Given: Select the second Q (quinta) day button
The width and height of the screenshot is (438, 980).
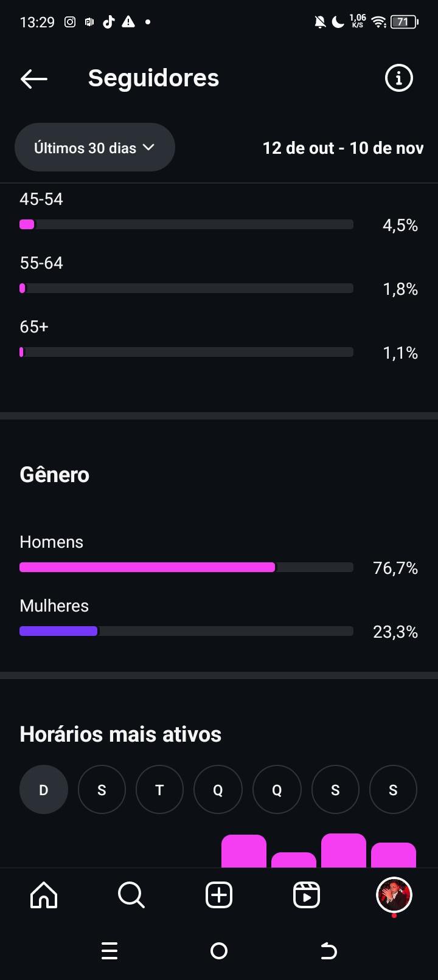Looking at the screenshot, I should 277,790.
